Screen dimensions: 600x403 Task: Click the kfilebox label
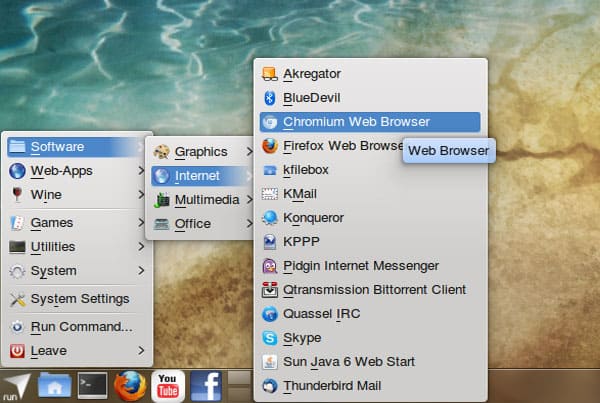[306, 170]
